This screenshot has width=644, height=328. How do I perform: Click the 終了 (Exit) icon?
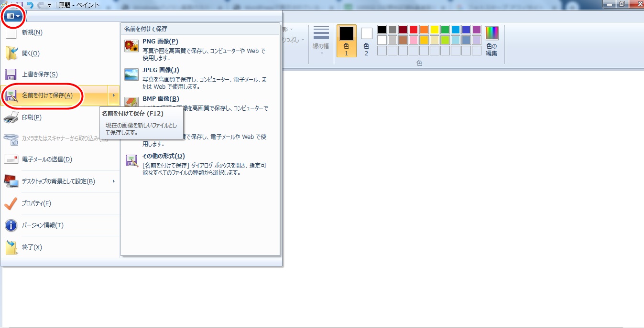(x=11, y=247)
